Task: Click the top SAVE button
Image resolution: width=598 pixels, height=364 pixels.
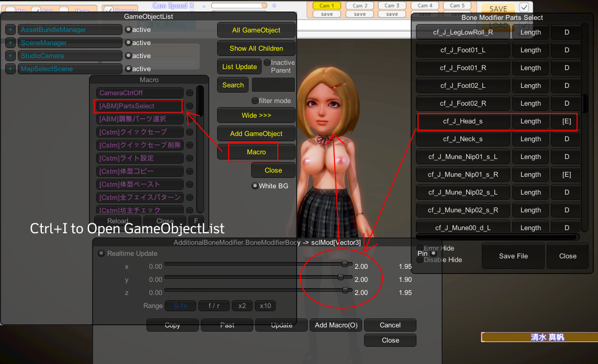Action: (x=498, y=8)
